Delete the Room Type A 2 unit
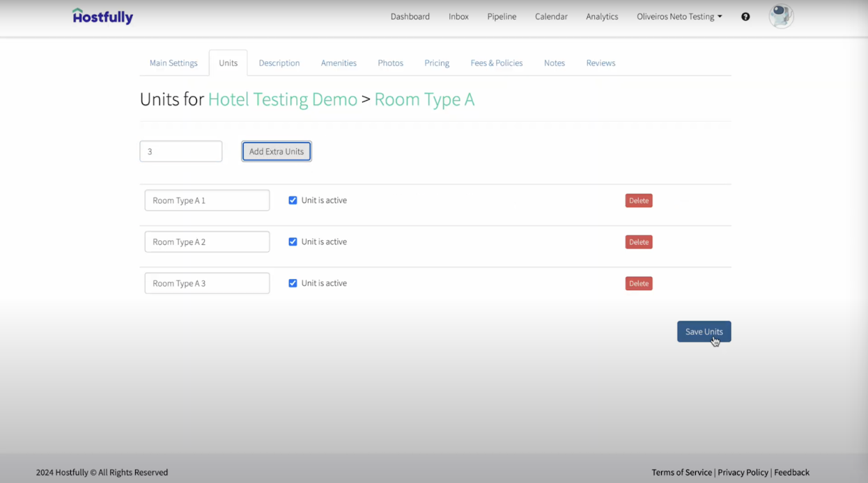Viewport: 868px width, 483px height. point(638,242)
